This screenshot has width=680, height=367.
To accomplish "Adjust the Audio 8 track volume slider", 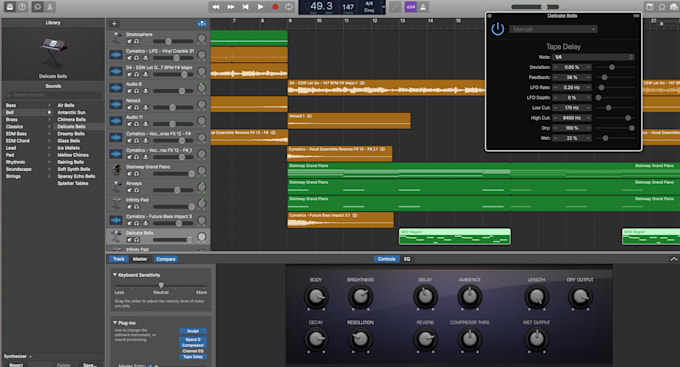I will (173, 91).
